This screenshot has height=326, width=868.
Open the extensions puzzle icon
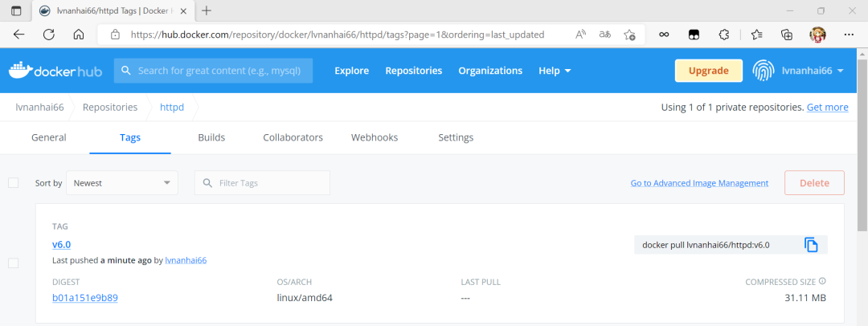[x=723, y=35]
